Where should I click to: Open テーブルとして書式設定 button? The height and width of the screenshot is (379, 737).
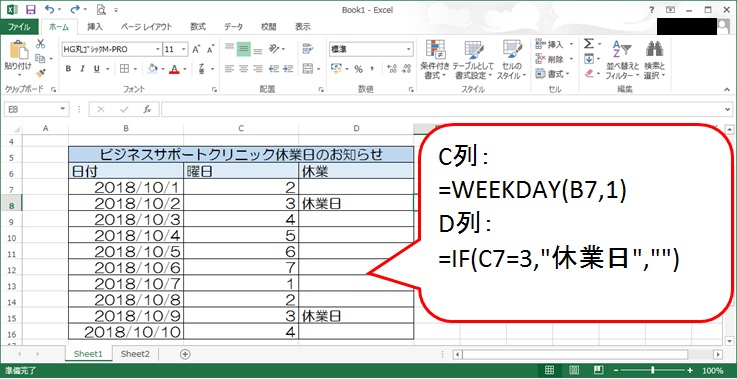[x=474, y=59]
